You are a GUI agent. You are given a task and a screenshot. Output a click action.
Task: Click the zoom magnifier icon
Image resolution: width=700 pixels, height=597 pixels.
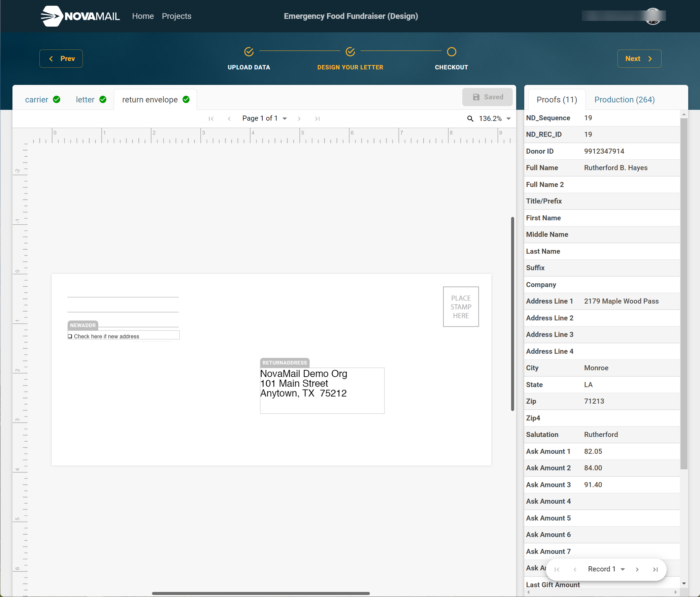tap(470, 119)
